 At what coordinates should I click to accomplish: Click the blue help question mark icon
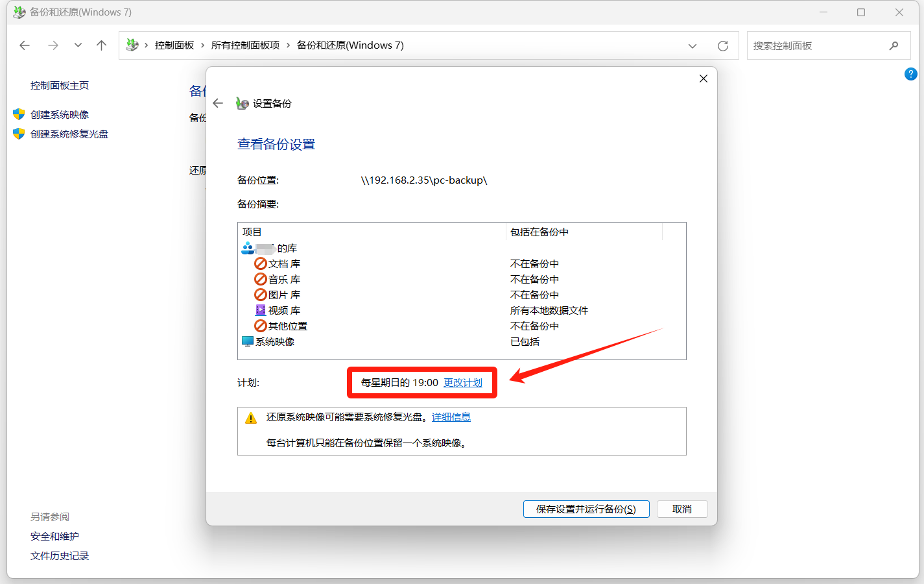(910, 74)
